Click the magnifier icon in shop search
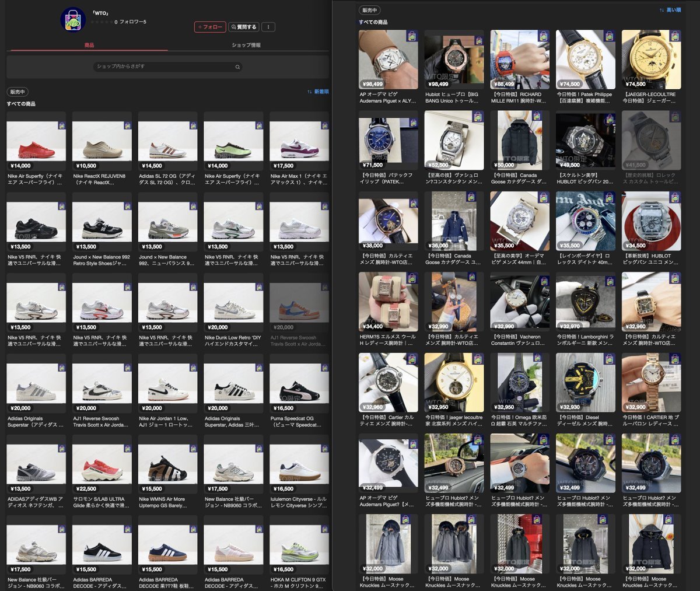 click(237, 67)
